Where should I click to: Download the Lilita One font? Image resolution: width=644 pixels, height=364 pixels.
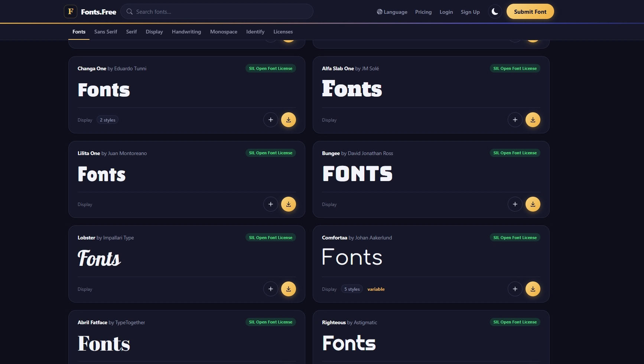click(289, 204)
